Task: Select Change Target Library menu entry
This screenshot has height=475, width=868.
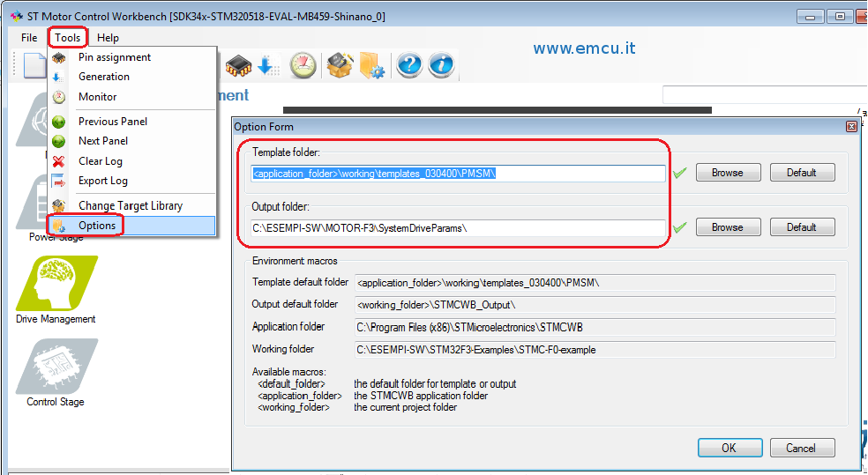Action: [131, 205]
